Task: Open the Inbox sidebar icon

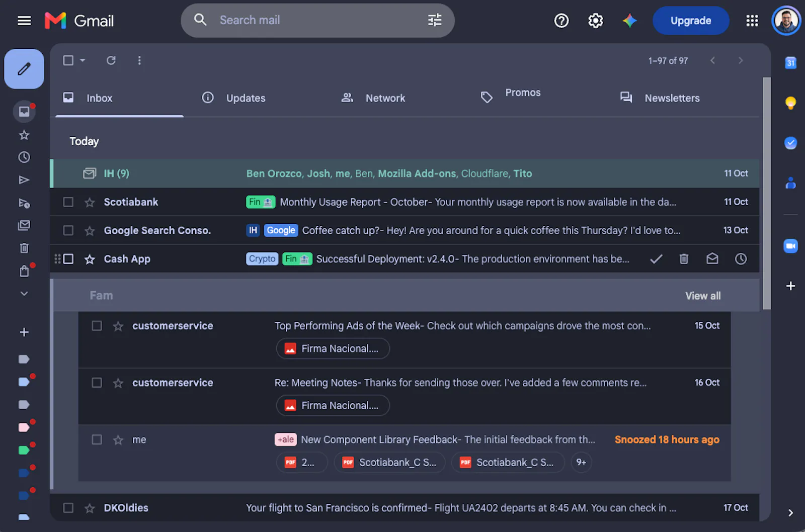Action: 24,111
